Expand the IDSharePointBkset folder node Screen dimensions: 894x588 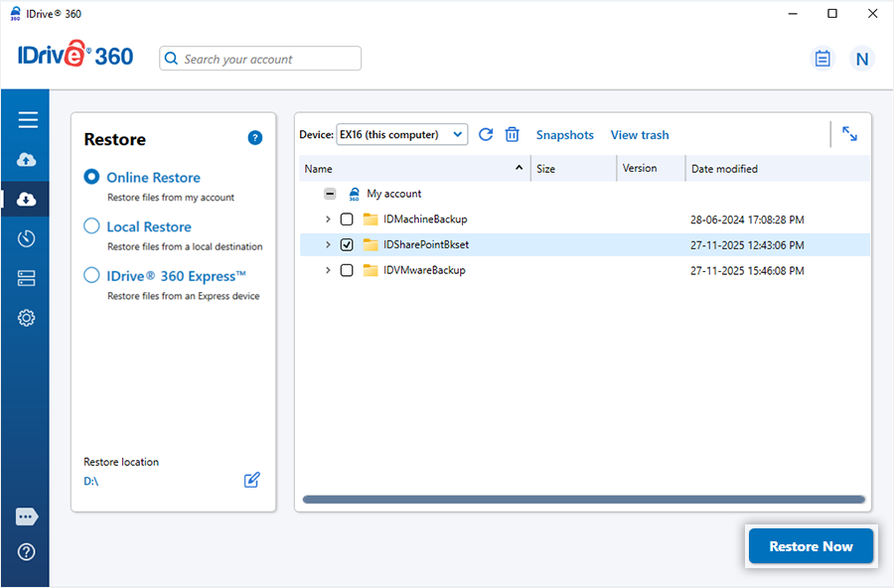[328, 244]
